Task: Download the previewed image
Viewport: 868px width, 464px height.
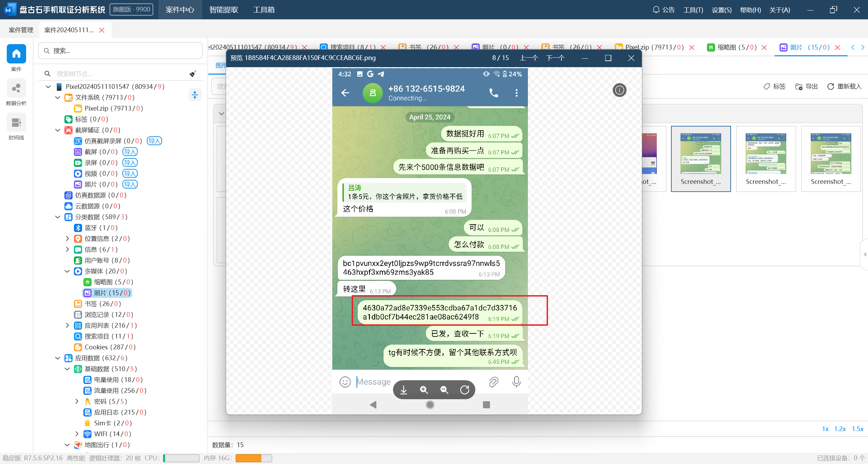Action: click(403, 390)
